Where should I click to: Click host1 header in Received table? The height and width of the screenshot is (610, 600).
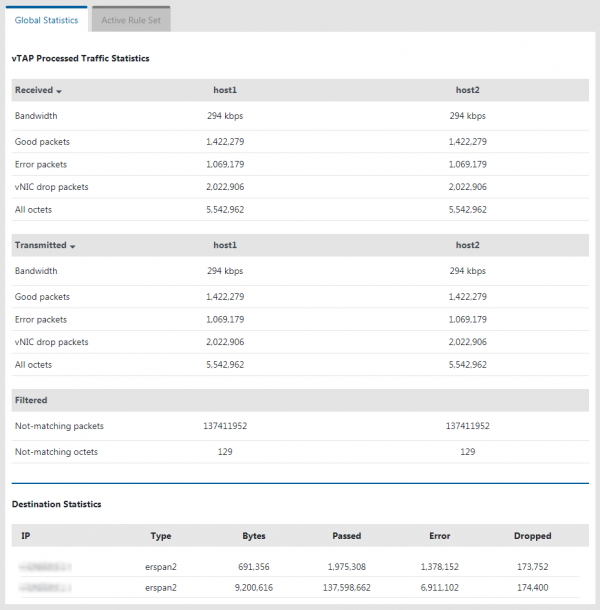pyautogui.click(x=225, y=90)
